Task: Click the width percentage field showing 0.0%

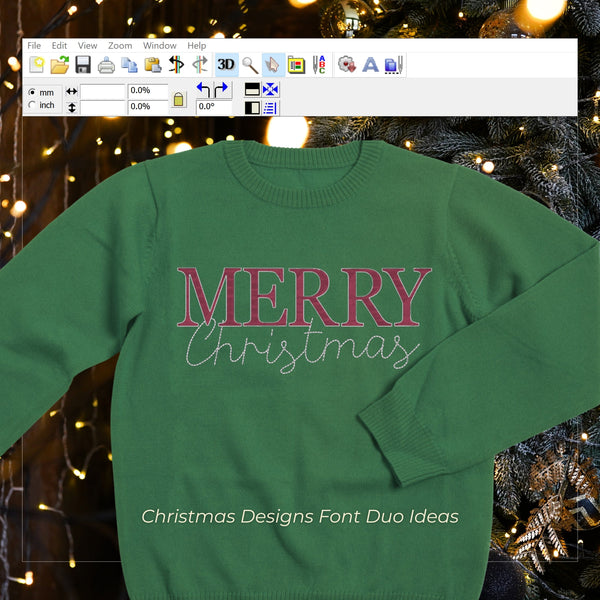Action: (x=148, y=91)
